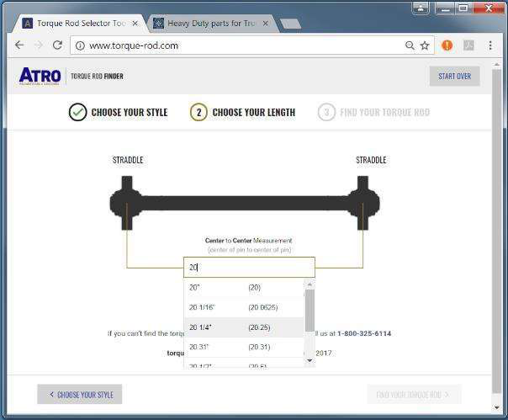Click the step 3 circle icon
508x420 pixels.
pos(326,112)
